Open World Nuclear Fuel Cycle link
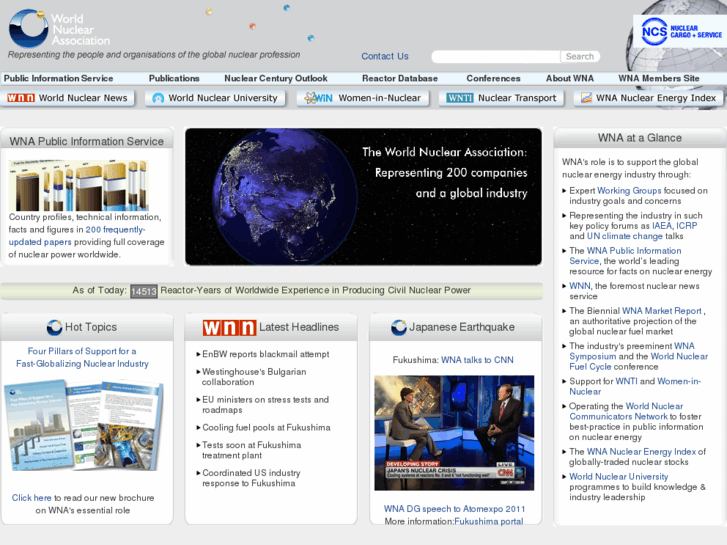 click(639, 361)
